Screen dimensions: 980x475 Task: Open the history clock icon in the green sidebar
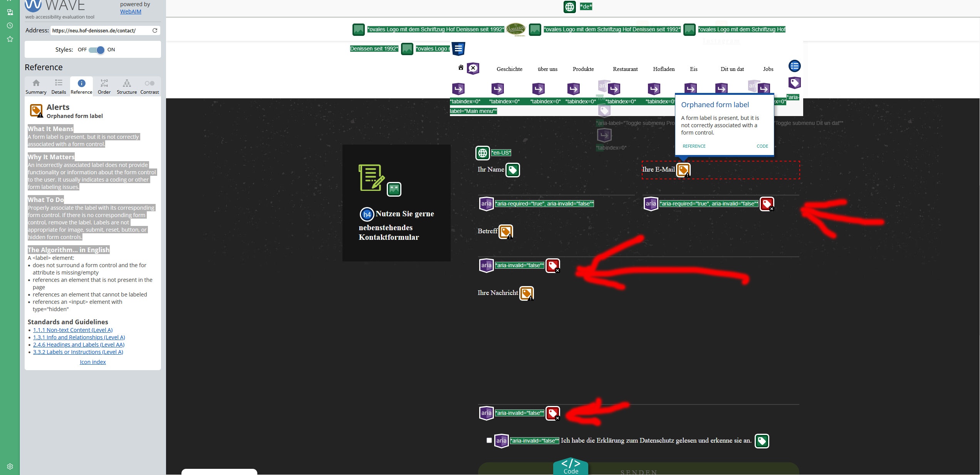click(x=10, y=25)
